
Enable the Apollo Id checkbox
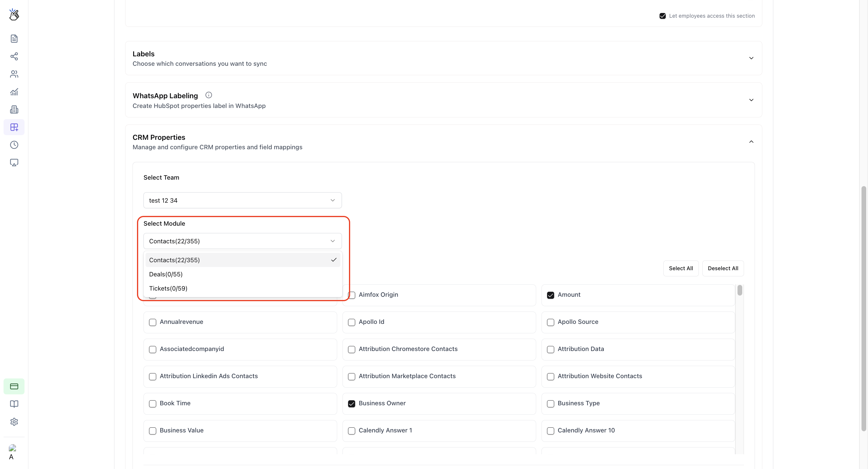click(351, 322)
